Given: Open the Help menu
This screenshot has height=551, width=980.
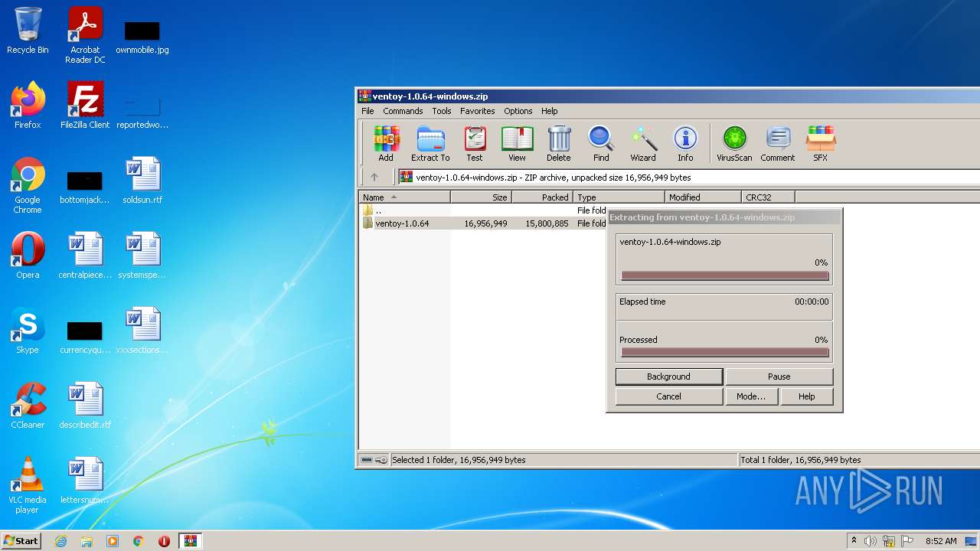Looking at the screenshot, I should click(x=550, y=111).
